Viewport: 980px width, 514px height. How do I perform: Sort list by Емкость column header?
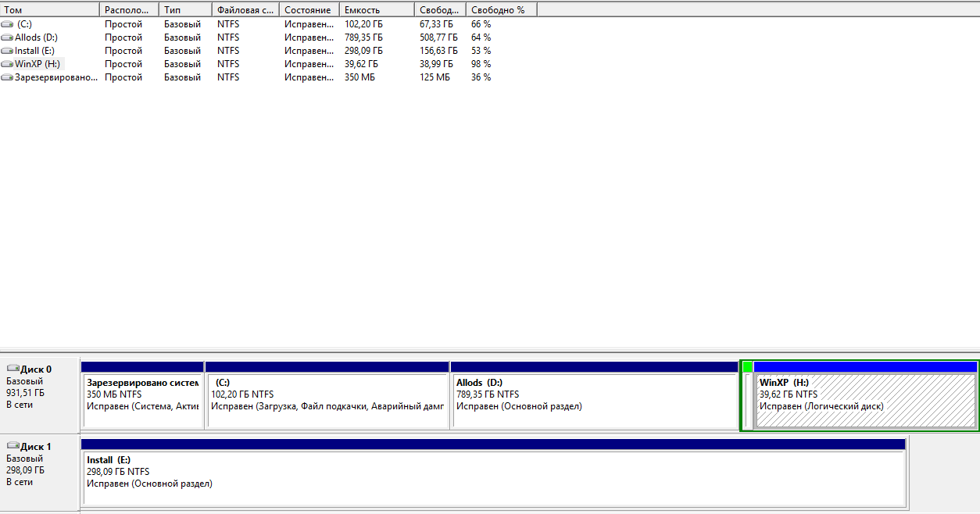click(x=377, y=10)
